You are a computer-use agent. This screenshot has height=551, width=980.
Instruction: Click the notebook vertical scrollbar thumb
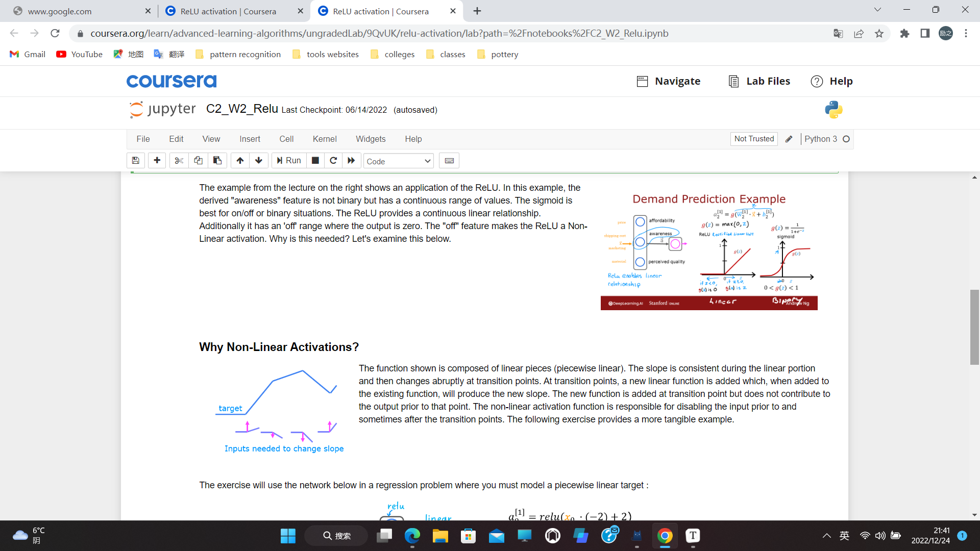click(x=974, y=327)
